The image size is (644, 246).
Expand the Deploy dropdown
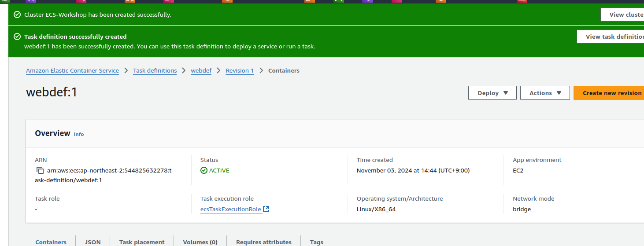pos(492,93)
